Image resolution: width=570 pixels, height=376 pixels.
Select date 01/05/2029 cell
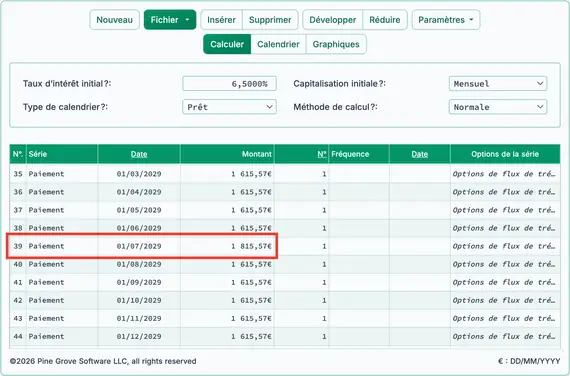pos(139,210)
